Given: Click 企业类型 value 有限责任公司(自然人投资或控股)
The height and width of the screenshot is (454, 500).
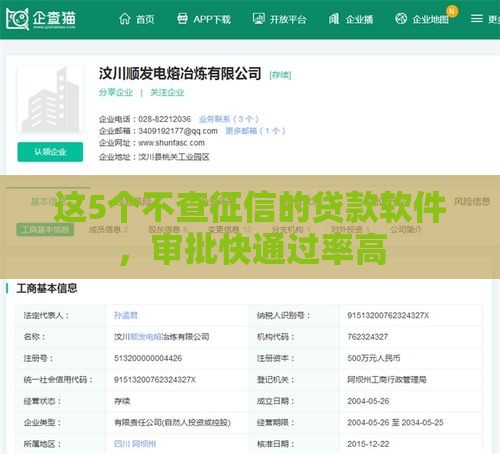Looking at the screenshot, I should (x=172, y=423).
